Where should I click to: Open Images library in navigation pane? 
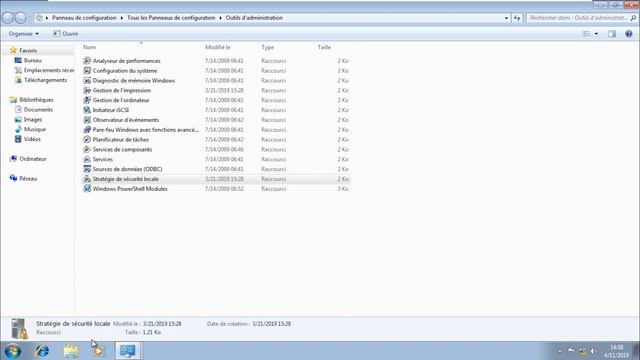point(33,119)
